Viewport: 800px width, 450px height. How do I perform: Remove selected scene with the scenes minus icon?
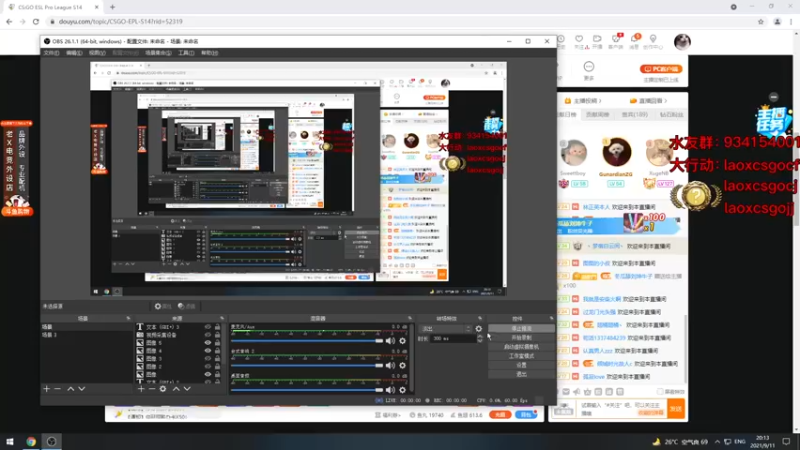click(58, 389)
